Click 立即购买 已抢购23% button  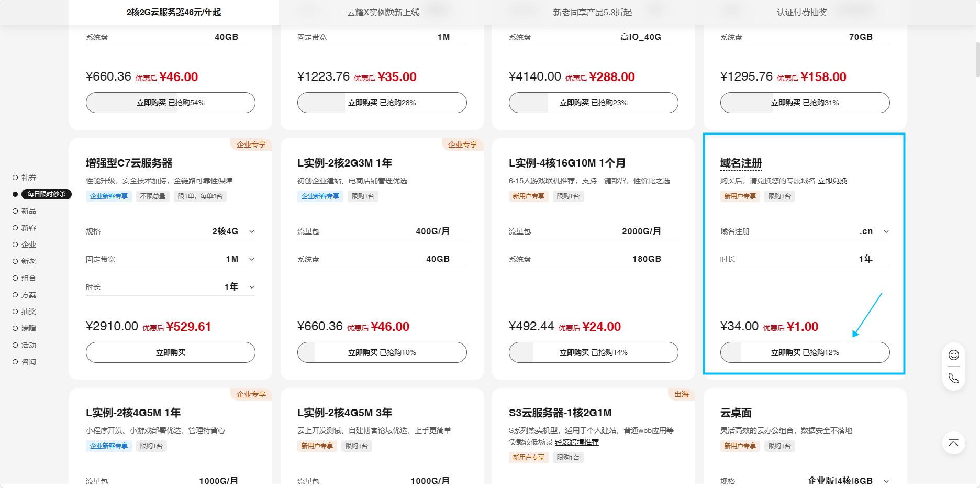[594, 103]
